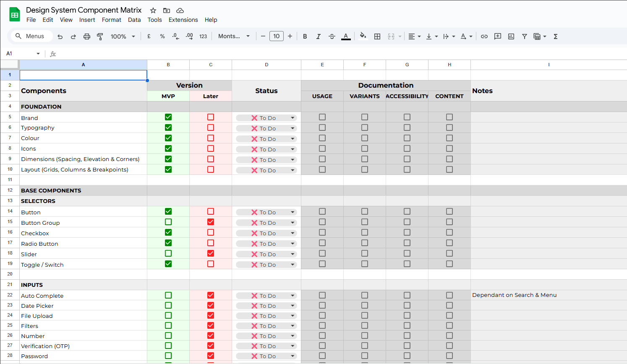Open the font family dropdown

tap(234, 36)
